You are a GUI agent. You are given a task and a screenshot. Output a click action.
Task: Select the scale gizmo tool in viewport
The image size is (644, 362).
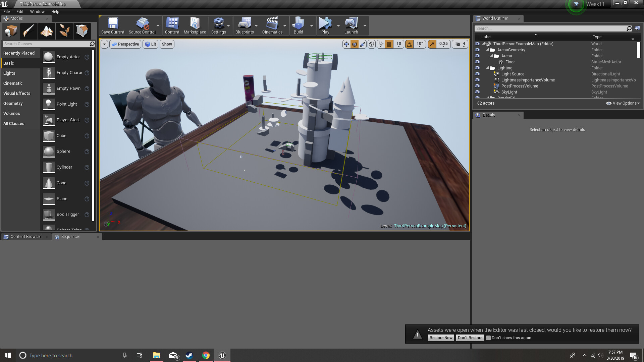[x=363, y=44]
